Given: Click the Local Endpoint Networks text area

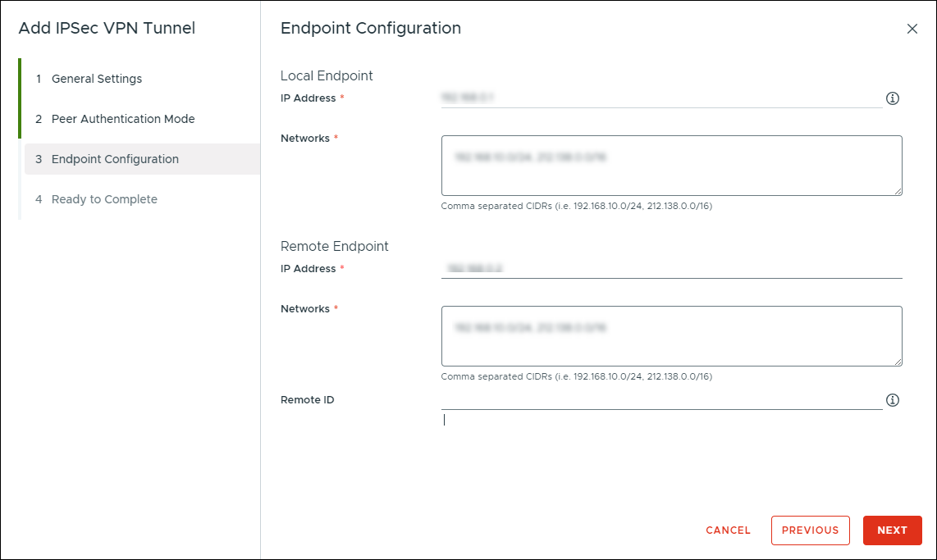Looking at the screenshot, I should pos(672,164).
